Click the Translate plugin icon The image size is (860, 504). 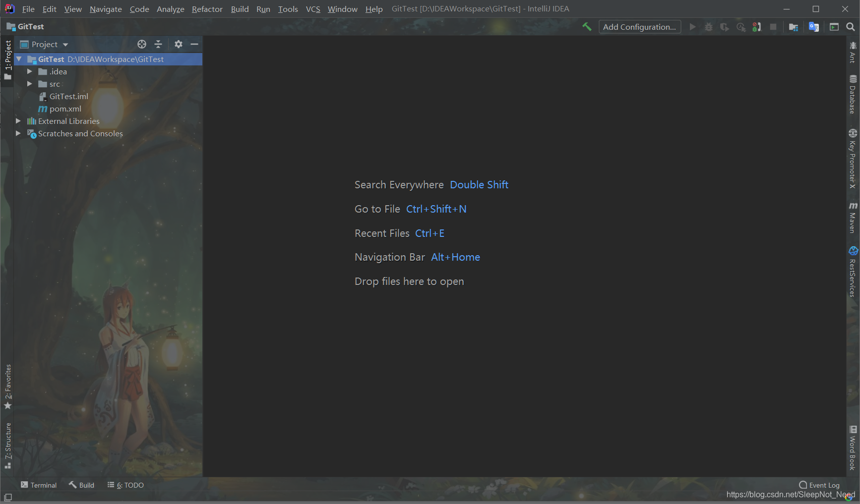pyautogui.click(x=814, y=27)
